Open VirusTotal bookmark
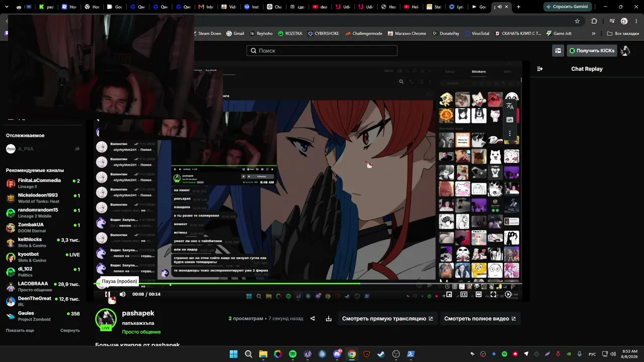The image size is (644, 362). 477,34
